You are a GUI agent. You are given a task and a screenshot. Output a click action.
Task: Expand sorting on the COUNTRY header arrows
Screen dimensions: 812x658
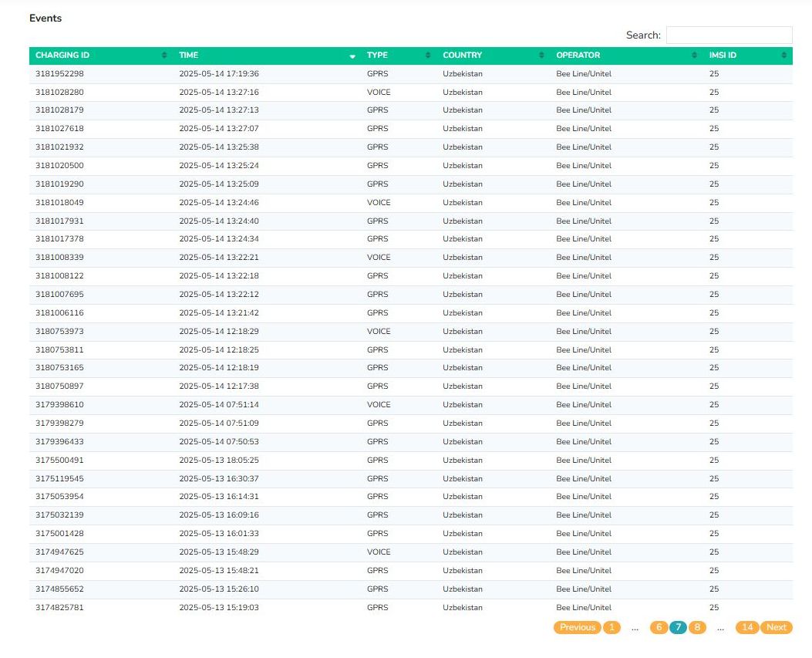pyautogui.click(x=541, y=55)
